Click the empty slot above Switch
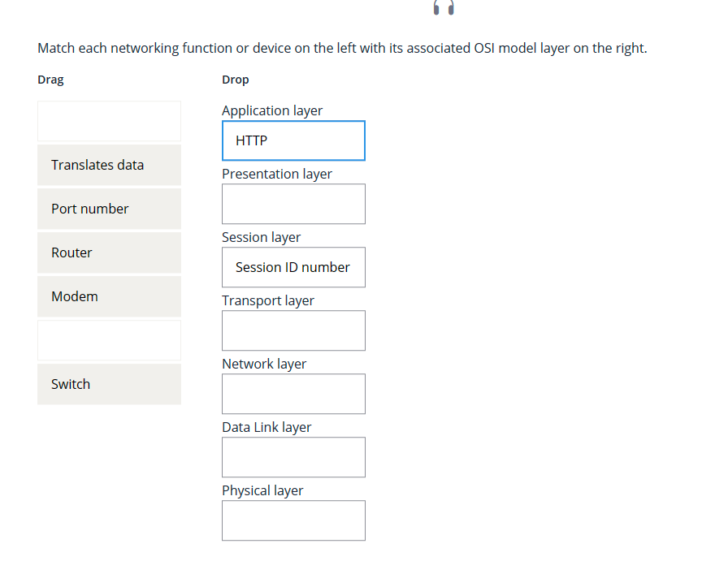Viewport: 728px width, 561px height. [x=109, y=340]
